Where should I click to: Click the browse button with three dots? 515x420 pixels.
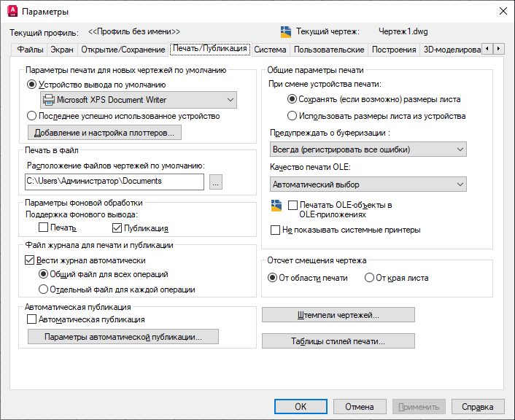pyautogui.click(x=215, y=182)
